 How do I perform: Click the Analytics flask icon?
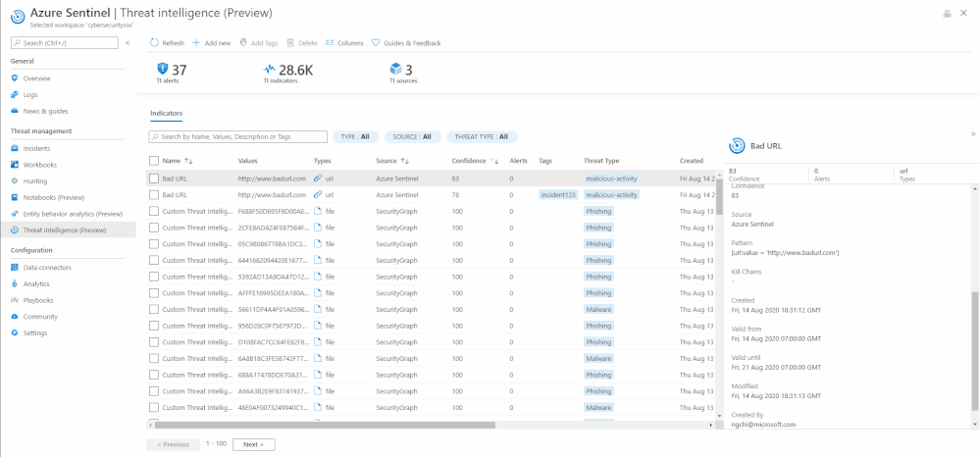[x=15, y=283]
